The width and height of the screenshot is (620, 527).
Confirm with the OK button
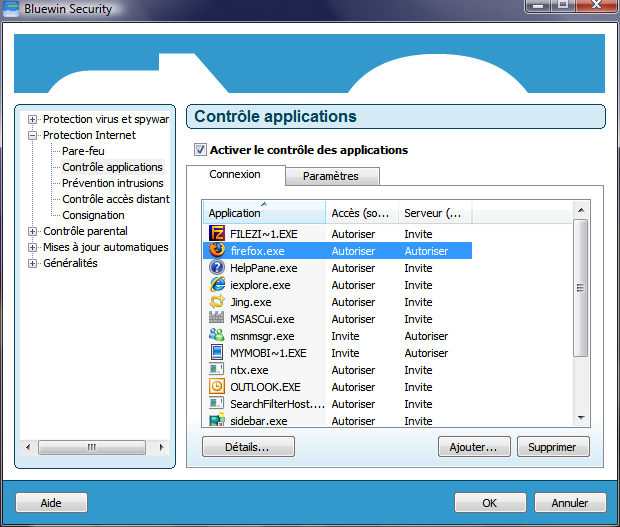pos(490,502)
